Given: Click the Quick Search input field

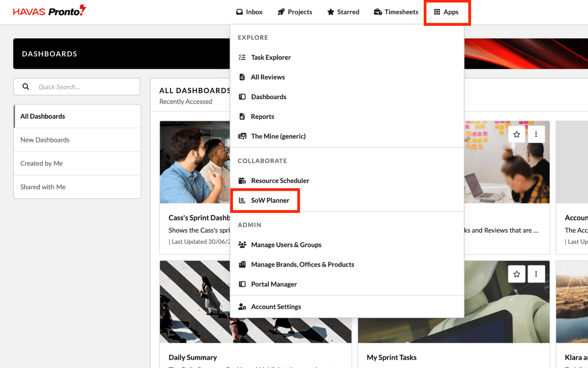Looking at the screenshot, I should coord(77,87).
